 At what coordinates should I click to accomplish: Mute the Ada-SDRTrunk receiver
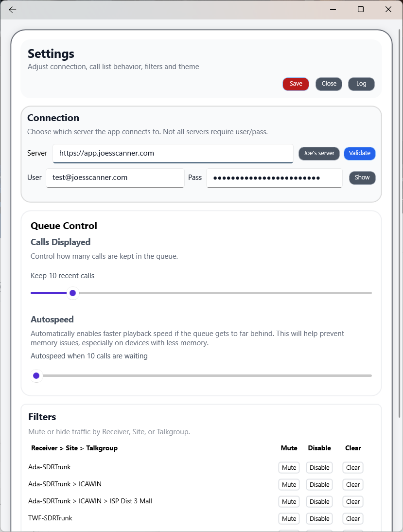click(x=289, y=467)
